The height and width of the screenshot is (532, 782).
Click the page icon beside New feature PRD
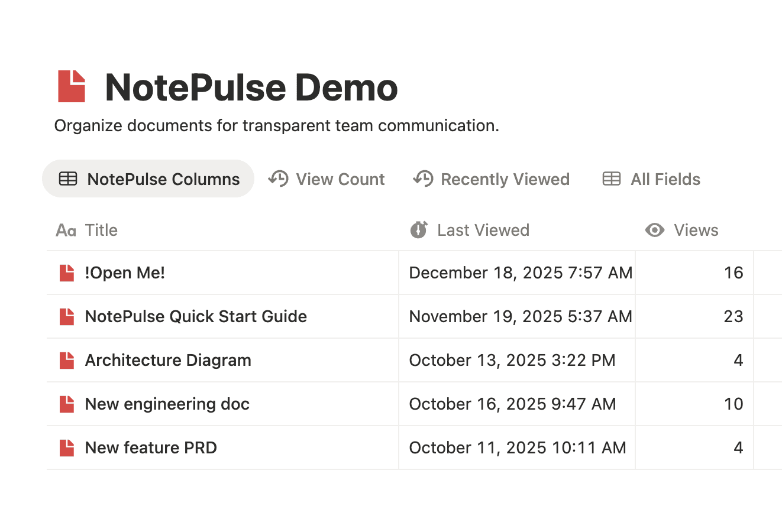pyautogui.click(x=67, y=447)
